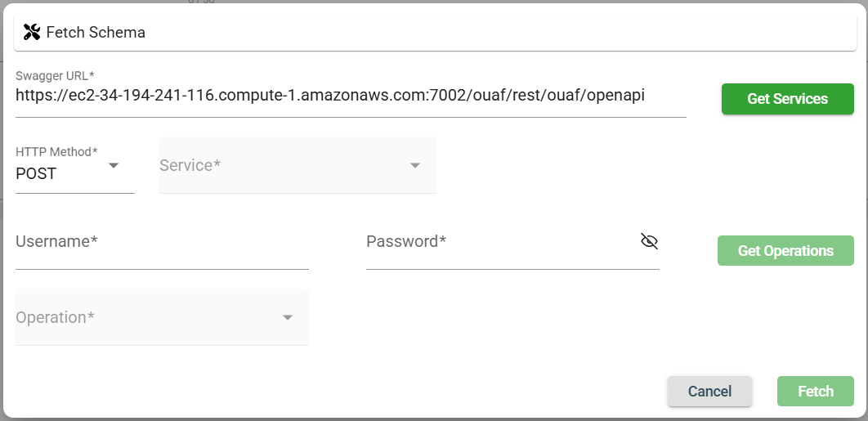Click the Service dropdown arrow icon

tap(415, 166)
